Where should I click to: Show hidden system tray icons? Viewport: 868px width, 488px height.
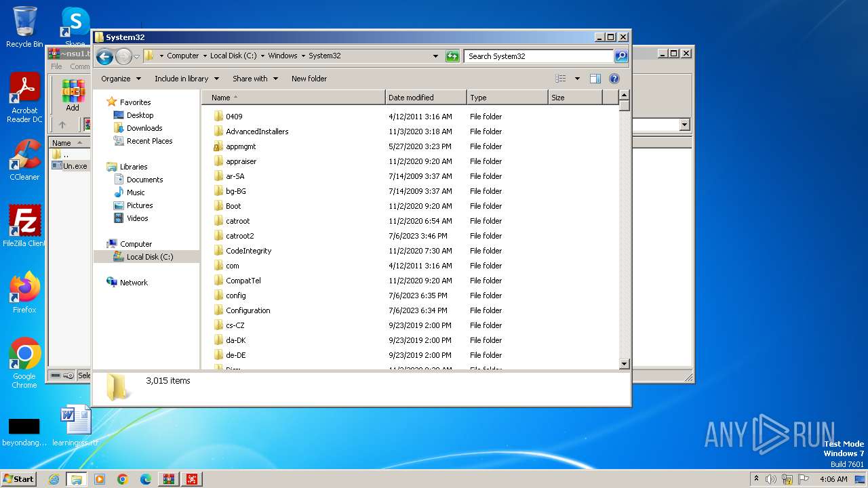pyautogui.click(x=756, y=479)
